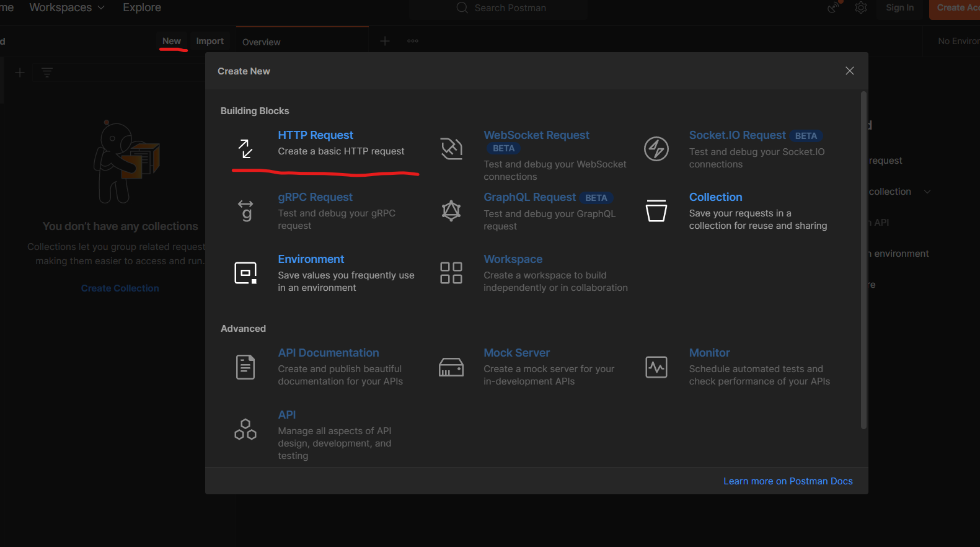Open Learn more on Postman Docs link

click(x=788, y=481)
